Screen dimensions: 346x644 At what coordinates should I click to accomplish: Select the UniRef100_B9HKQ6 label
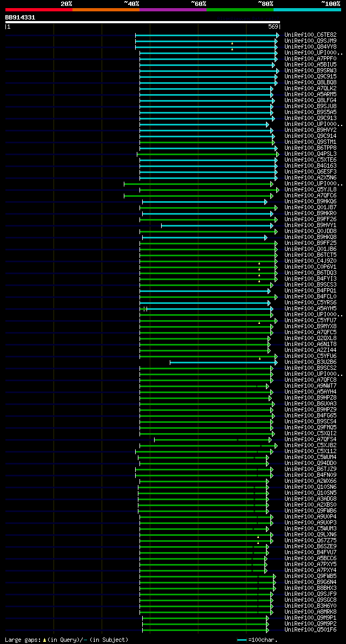(310, 202)
